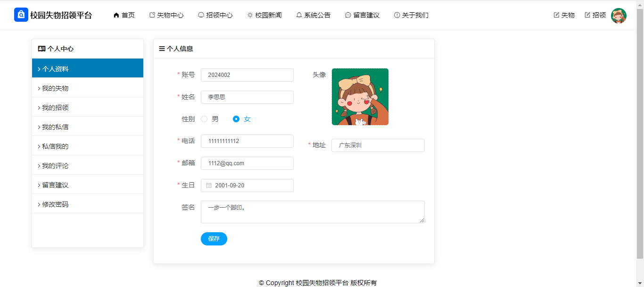Go to 失物中心 menu item
The width and height of the screenshot is (644, 287).
point(166,15)
